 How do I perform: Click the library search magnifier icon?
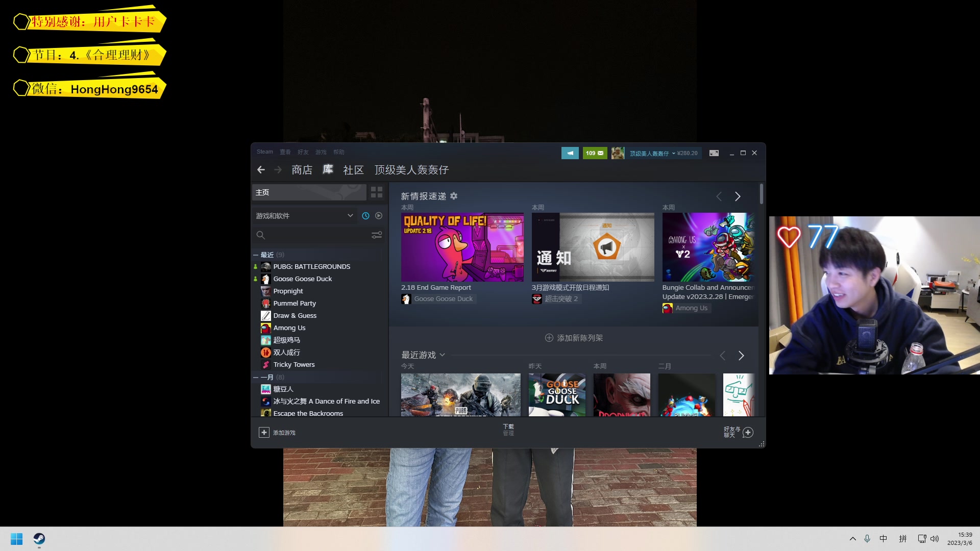point(261,235)
